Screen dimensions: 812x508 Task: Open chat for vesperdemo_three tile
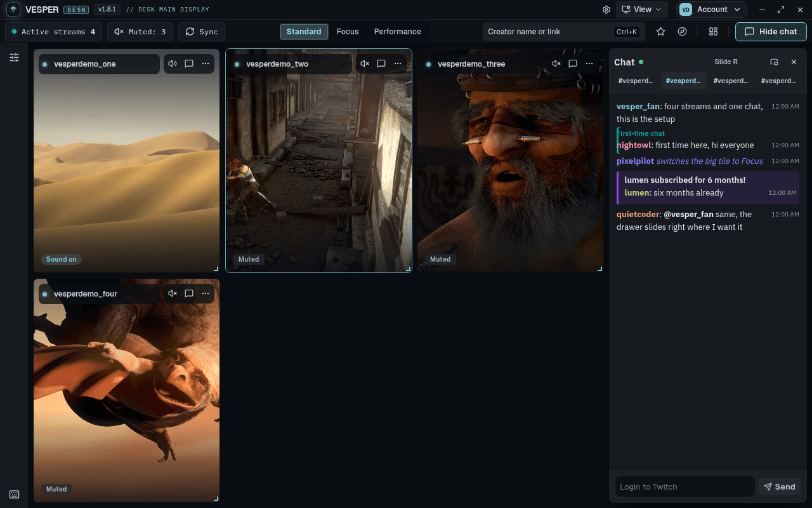click(573, 63)
